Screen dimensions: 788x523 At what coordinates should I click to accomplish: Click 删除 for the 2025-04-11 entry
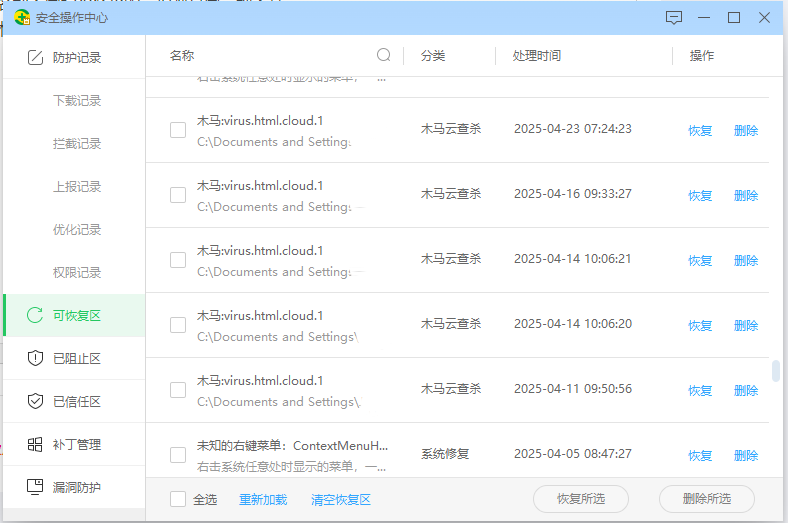tap(746, 390)
